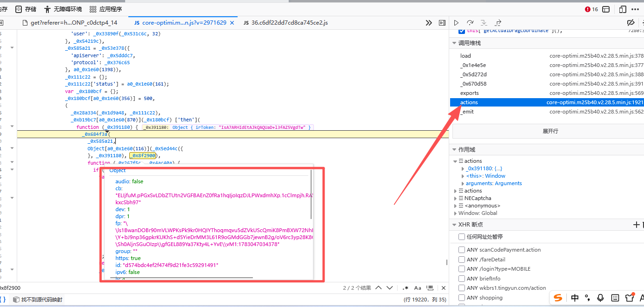Add a new XHR breakpoint with plus icon
Image resolution: width=644 pixels, height=307 pixels.
click(x=636, y=225)
